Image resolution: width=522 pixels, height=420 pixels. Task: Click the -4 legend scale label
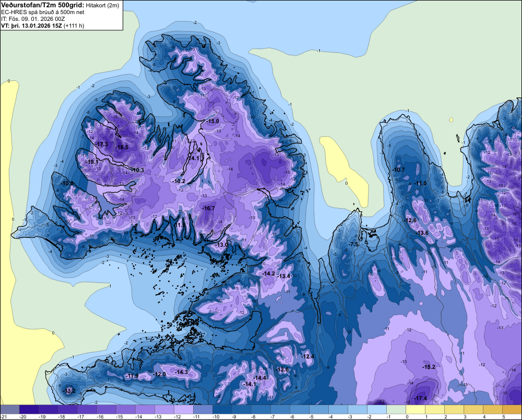point(330,417)
